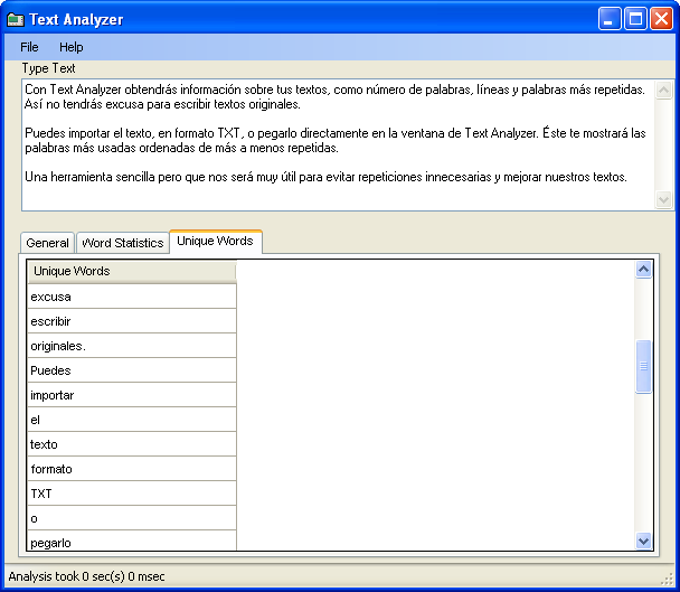Select the 'texto' row
680x592 pixels.
click(x=132, y=445)
